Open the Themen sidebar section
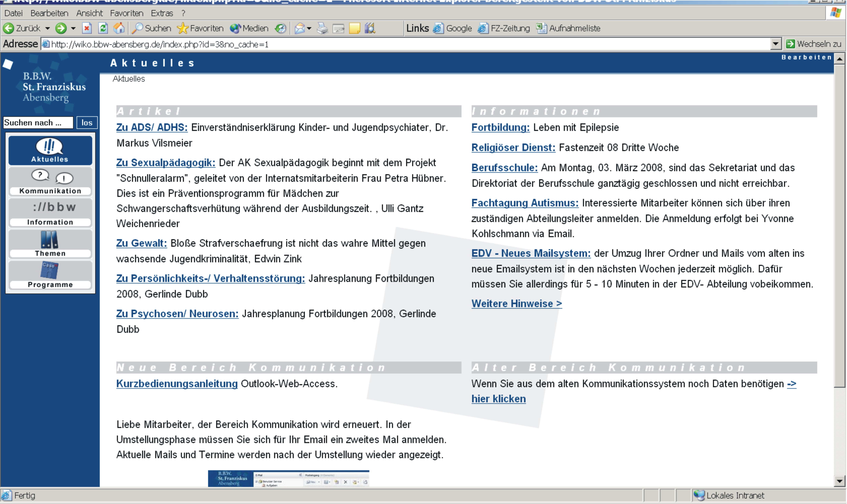This screenshot has height=504, width=847. (50, 244)
